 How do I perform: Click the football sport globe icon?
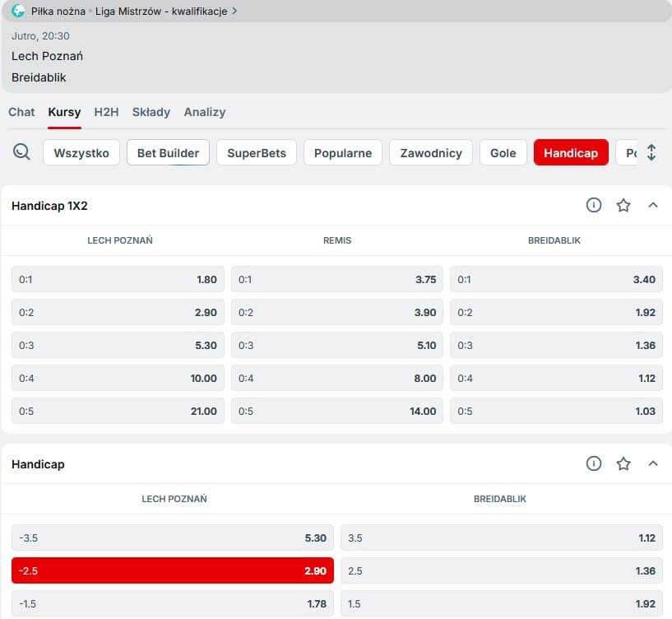[18, 11]
